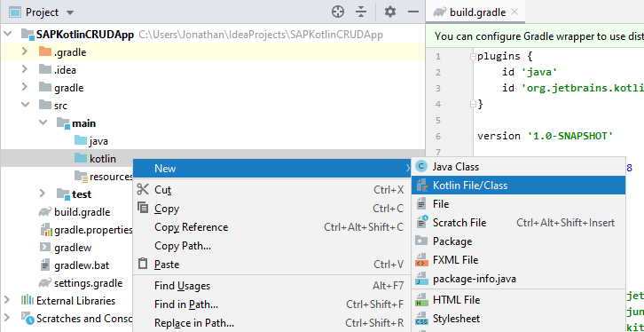Select gradlew.bat file in tree

(x=82, y=265)
